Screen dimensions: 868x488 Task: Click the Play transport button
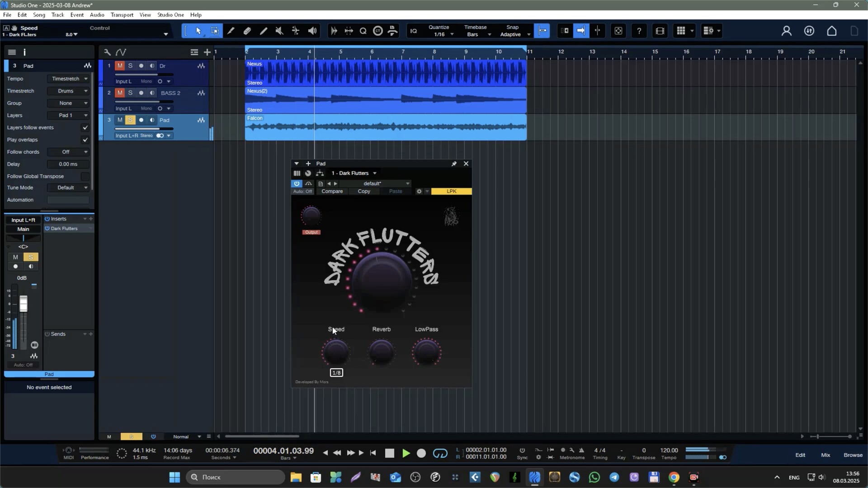click(x=406, y=453)
